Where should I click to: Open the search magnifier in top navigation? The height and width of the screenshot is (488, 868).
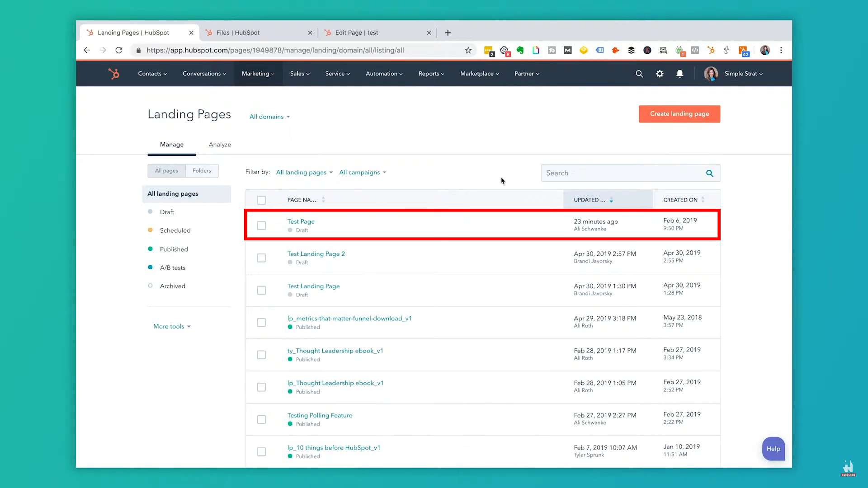point(639,74)
